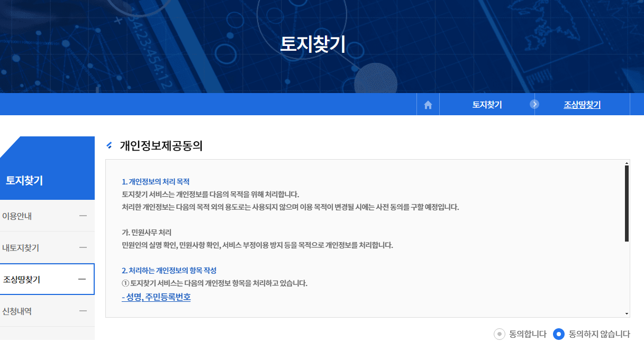The image size is (644, 351).
Task: Collapse the 이용안내 sidebar section
Action: [x=83, y=215]
